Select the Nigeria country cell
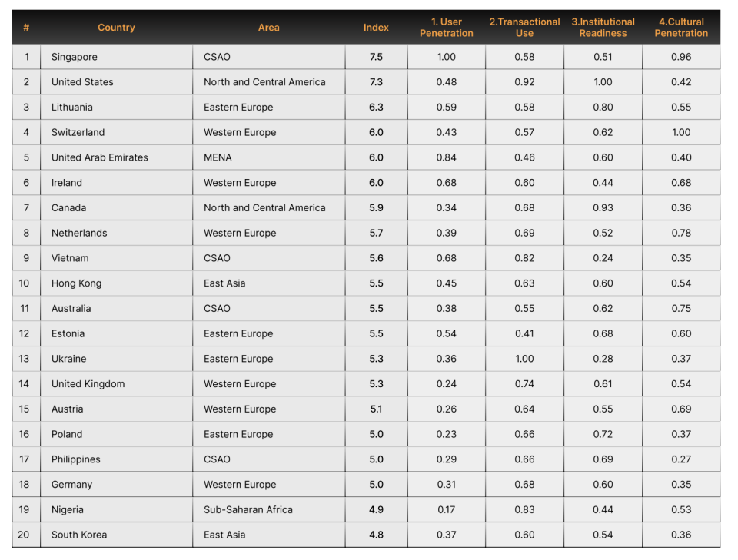This screenshot has height=560, width=738. tap(68, 510)
